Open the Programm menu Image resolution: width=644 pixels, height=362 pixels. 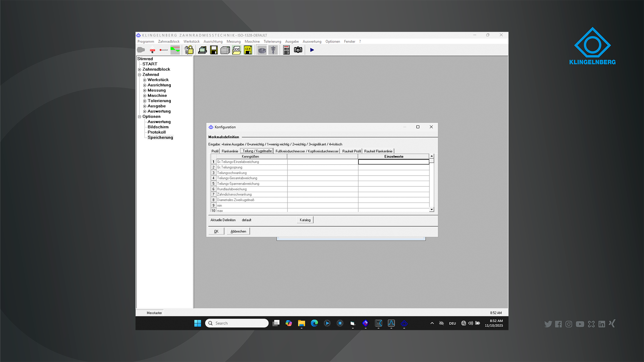[x=146, y=42]
